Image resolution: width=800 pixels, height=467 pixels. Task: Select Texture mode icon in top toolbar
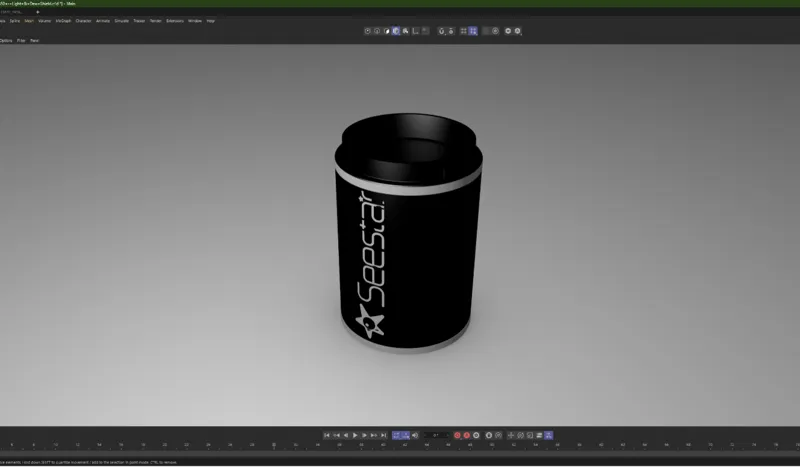[405, 31]
